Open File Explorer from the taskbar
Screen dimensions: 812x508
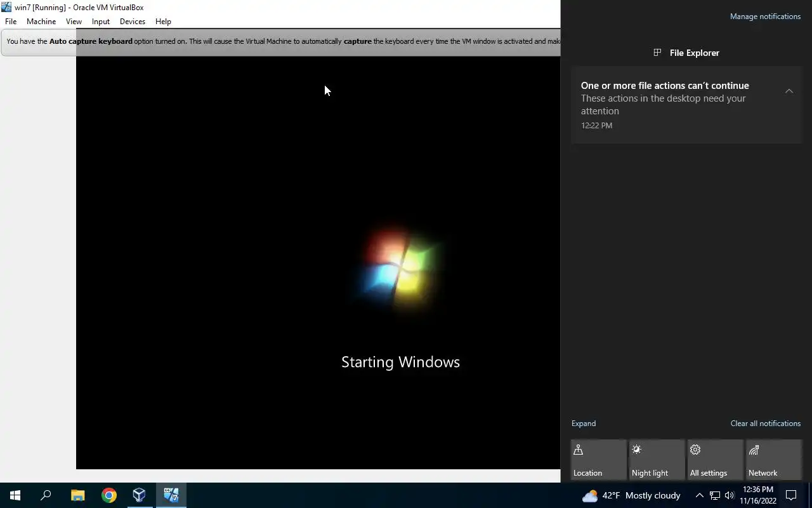[x=77, y=495]
